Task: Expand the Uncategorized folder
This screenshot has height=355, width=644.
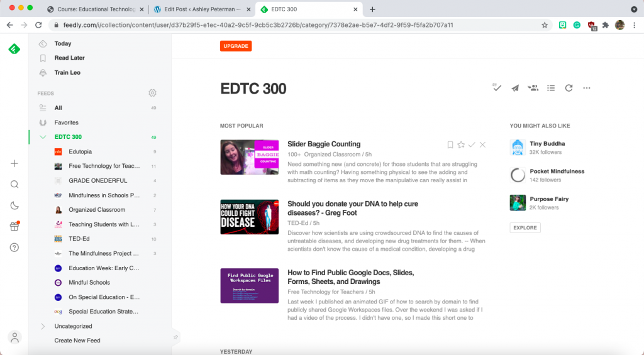Action: (x=43, y=326)
